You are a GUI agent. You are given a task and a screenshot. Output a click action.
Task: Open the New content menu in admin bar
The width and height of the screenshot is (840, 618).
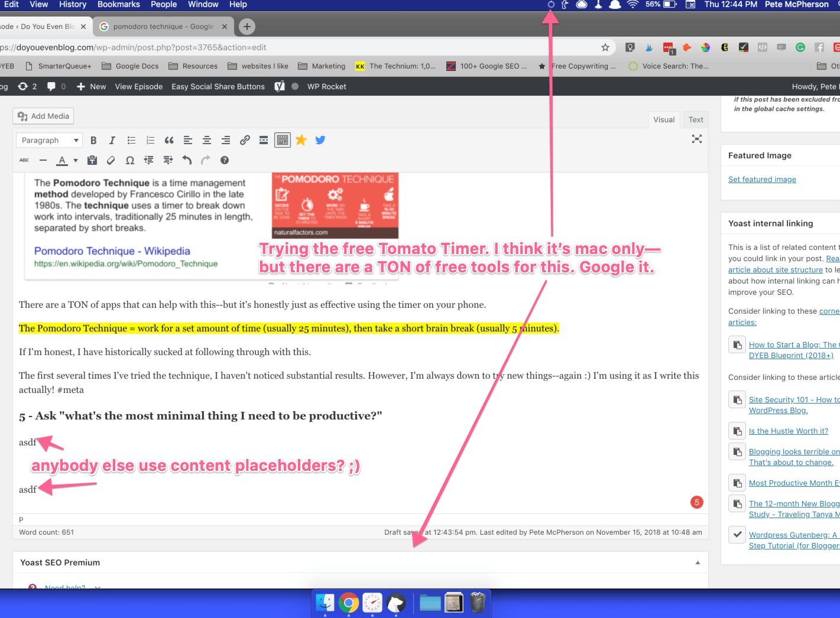click(x=92, y=86)
